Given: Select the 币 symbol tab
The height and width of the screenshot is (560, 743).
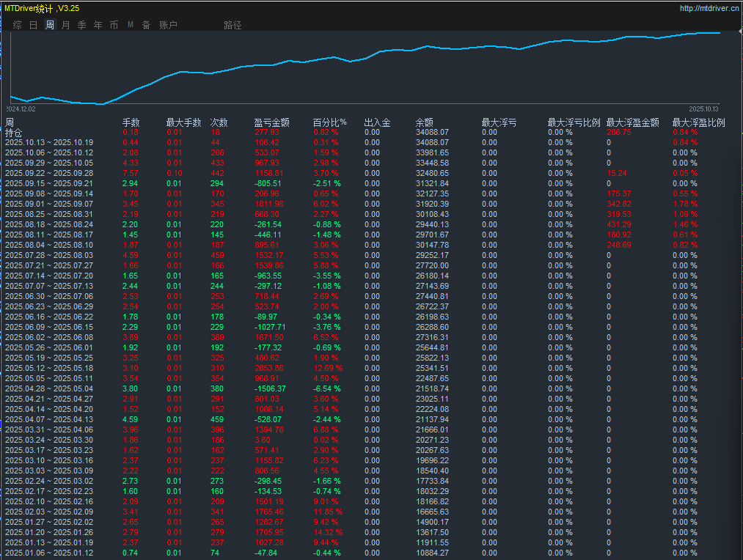Looking at the screenshot, I should [x=114, y=25].
